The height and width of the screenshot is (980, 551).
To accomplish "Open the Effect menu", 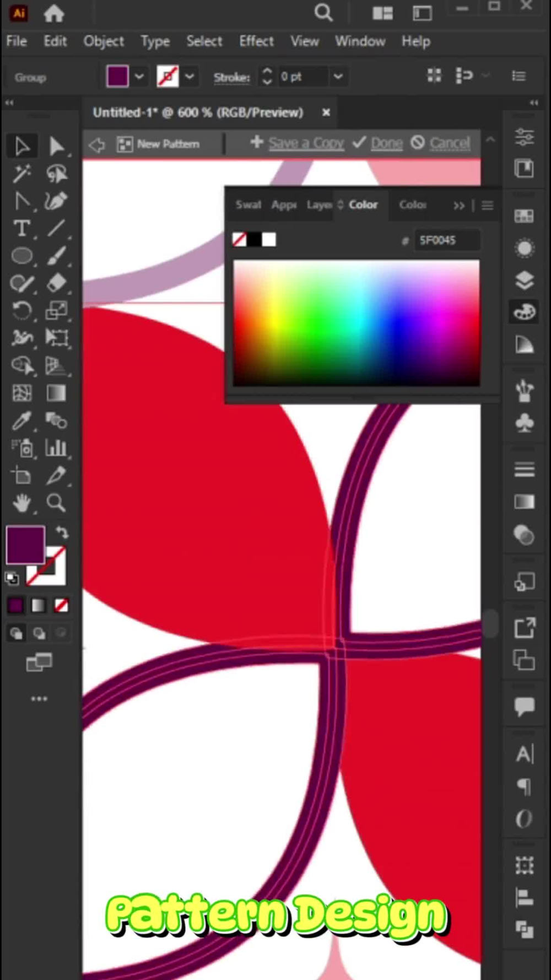I will [x=256, y=41].
